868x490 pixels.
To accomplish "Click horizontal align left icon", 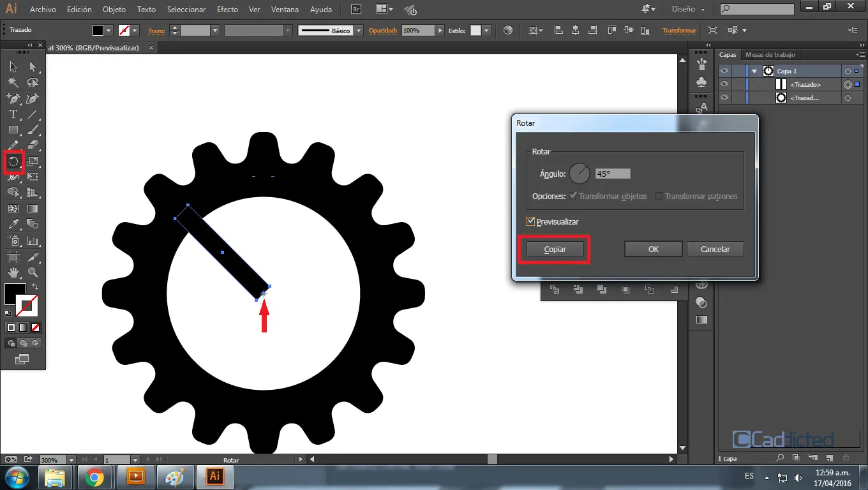I will (558, 30).
